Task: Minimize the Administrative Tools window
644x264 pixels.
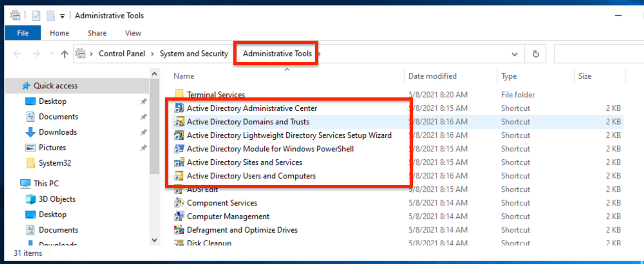Action: pyautogui.click(x=618, y=15)
